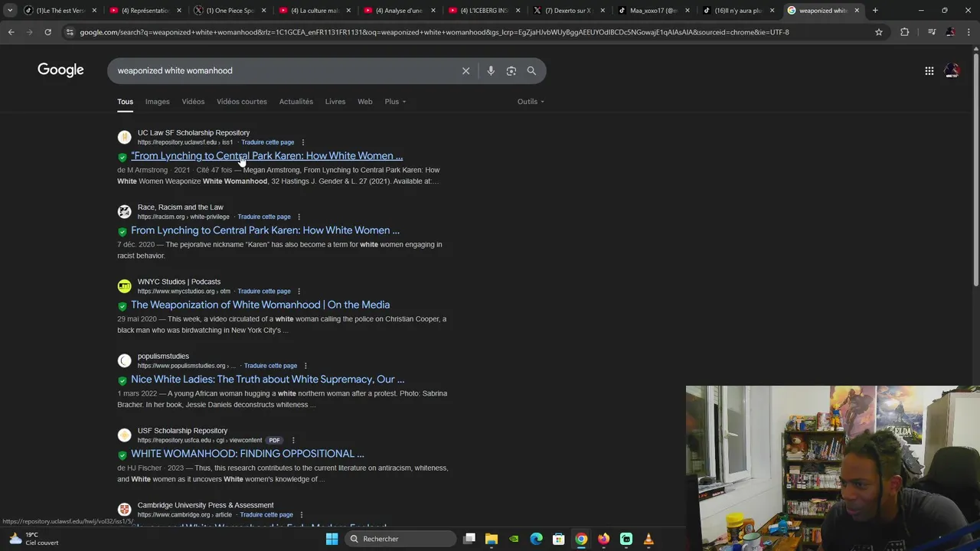Expand the Outils search tools dropdown

coord(531,102)
